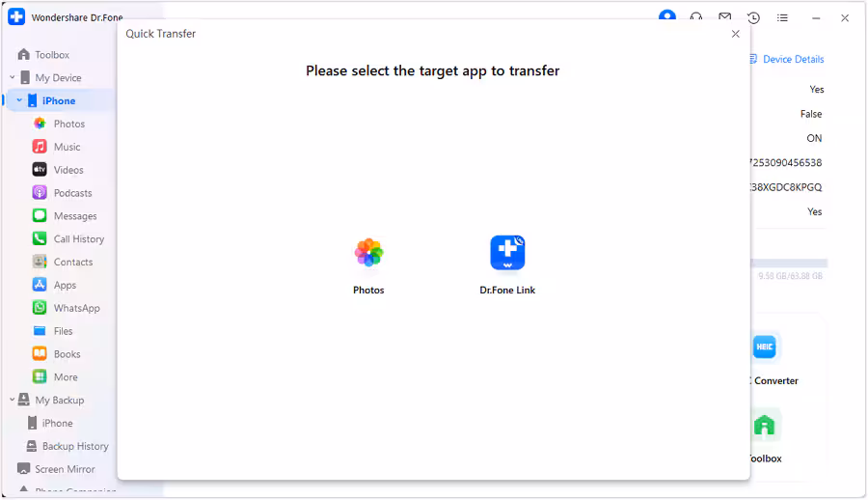The height and width of the screenshot is (500, 868).
Task: Click serial value ending 38XGDC8KPGQ
Action: point(786,187)
